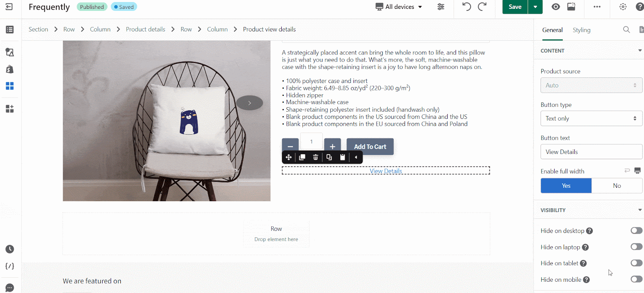Toggle Hide on desktop switch
The image size is (644, 293).
[x=636, y=231]
